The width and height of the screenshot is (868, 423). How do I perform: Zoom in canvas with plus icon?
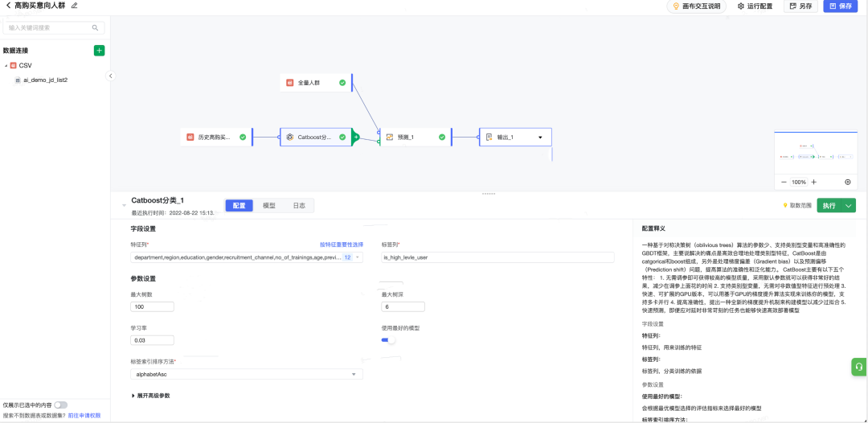(813, 183)
